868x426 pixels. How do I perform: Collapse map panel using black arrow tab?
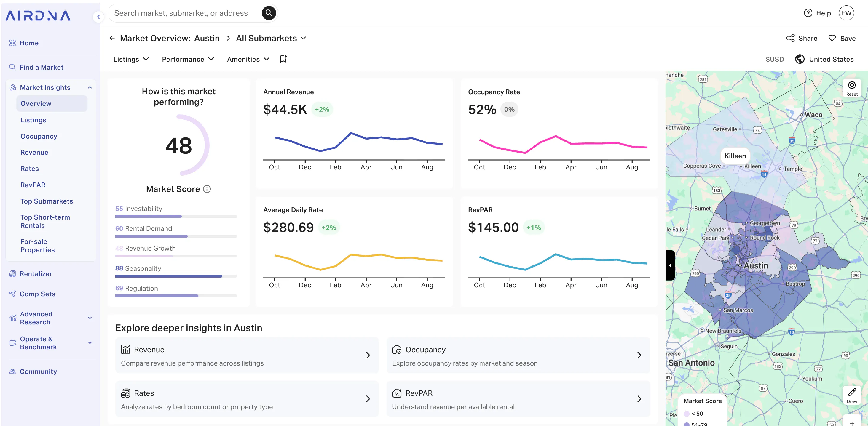coord(670,265)
